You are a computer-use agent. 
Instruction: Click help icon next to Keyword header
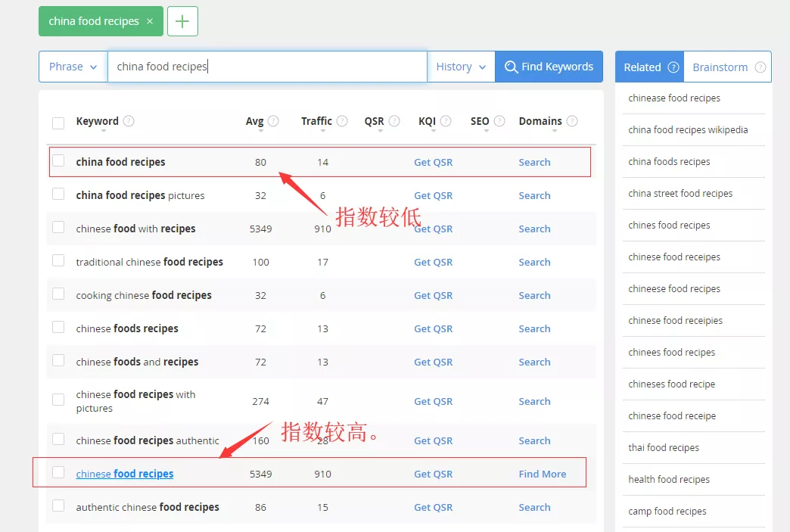coord(129,121)
